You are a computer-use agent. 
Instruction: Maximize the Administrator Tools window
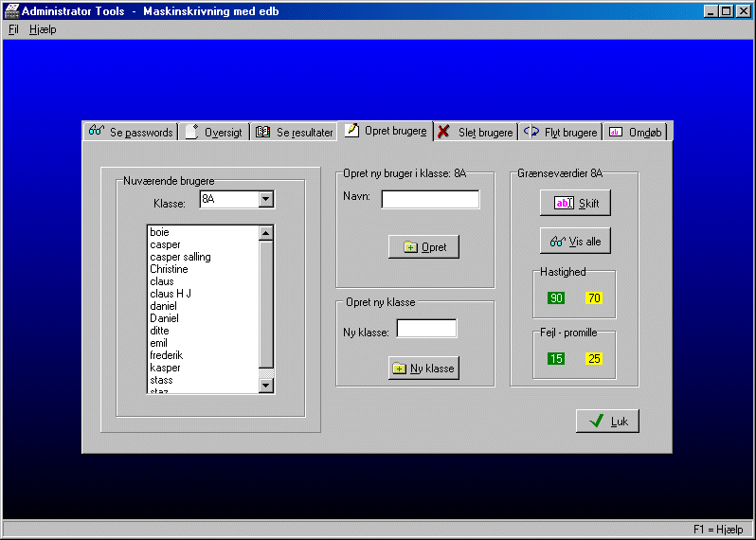point(727,10)
